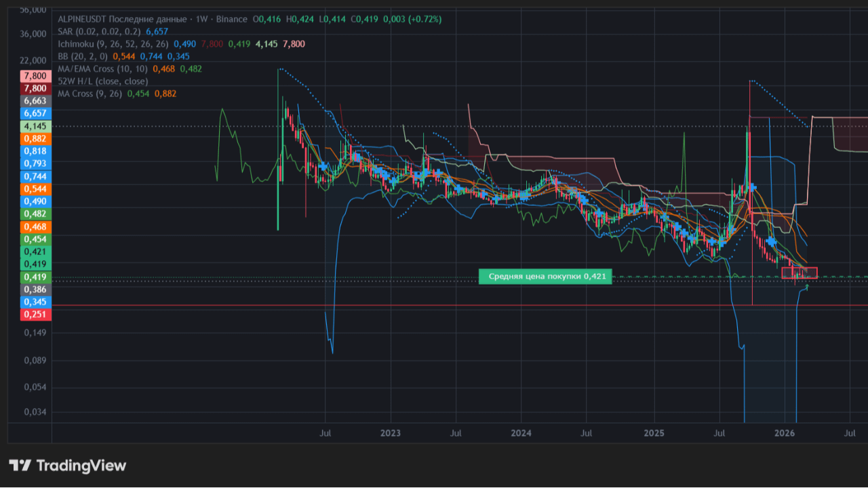Click the TradingView logo
The width and height of the screenshot is (868, 488).
(x=67, y=466)
